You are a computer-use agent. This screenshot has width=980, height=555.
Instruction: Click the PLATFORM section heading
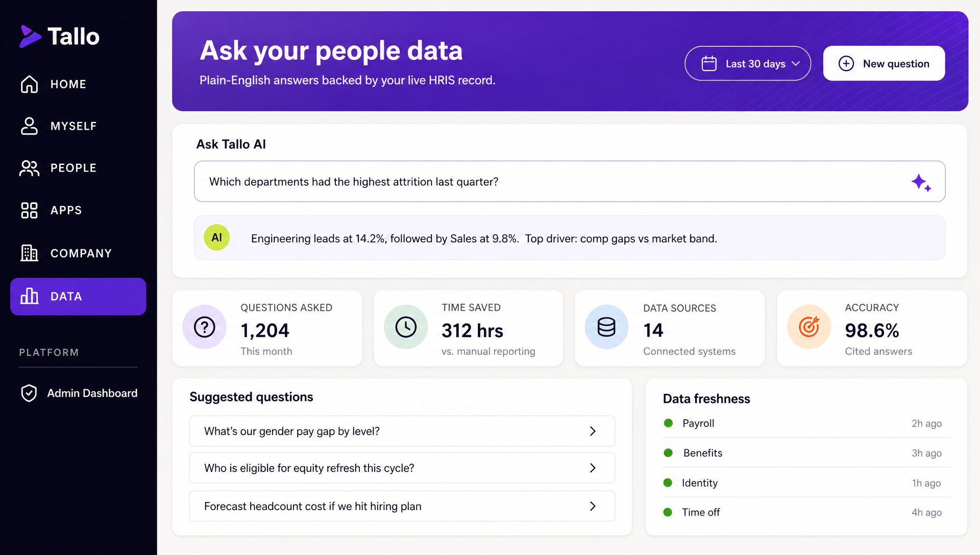pos(49,352)
